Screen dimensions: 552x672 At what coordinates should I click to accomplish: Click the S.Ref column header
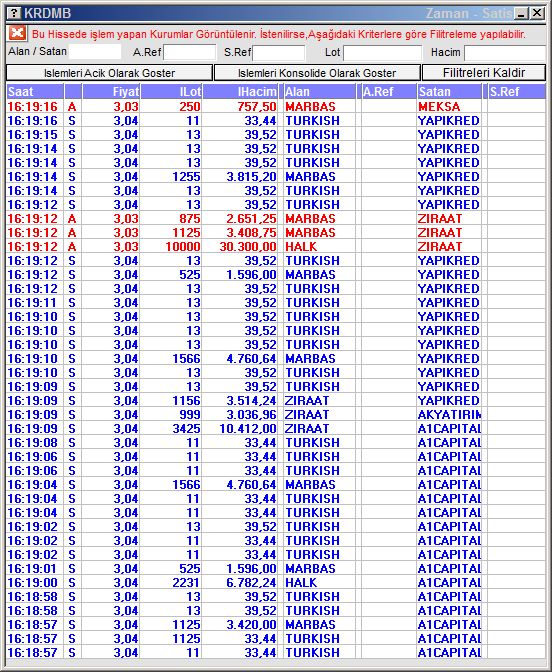(516, 91)
